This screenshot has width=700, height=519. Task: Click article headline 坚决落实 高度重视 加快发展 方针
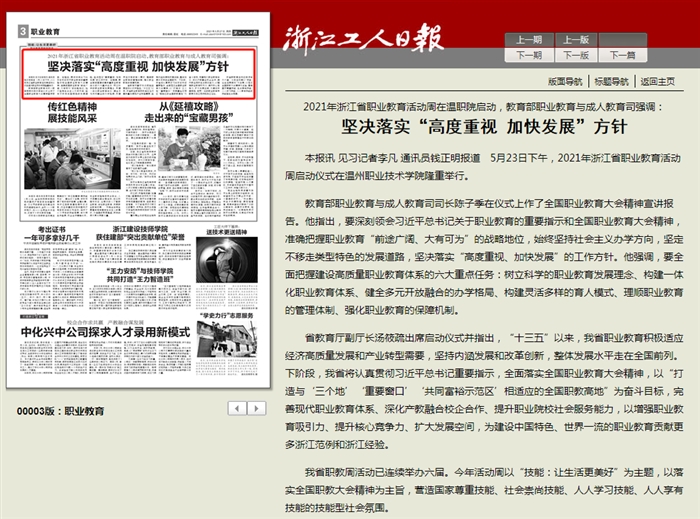484,127
